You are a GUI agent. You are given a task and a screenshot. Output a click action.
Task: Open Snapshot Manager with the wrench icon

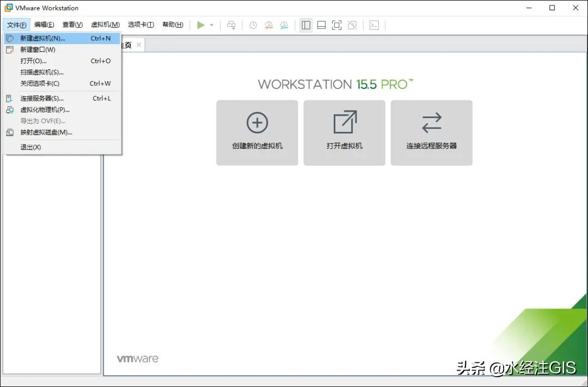pos(284,25)
